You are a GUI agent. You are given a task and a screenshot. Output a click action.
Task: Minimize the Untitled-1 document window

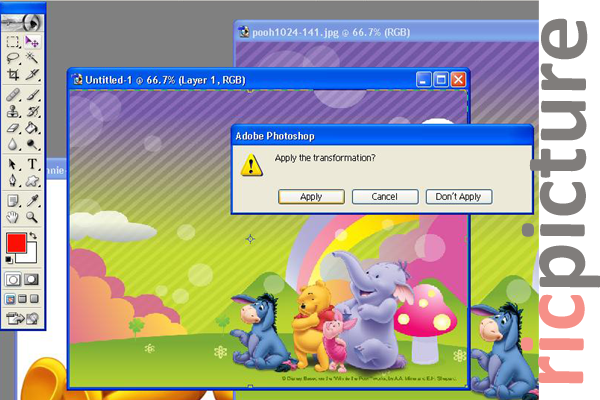coord(424,80)
